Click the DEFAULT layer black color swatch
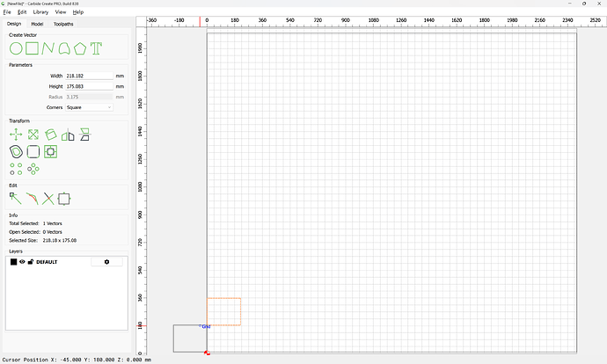This screenshot has width=607, height=364. [x=14, y=262]
